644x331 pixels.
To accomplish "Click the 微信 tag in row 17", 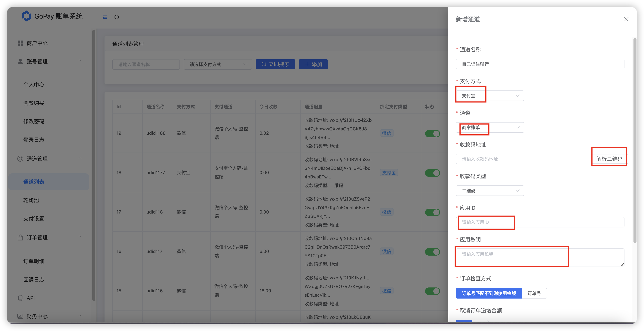I will click(x=387, y=212).
